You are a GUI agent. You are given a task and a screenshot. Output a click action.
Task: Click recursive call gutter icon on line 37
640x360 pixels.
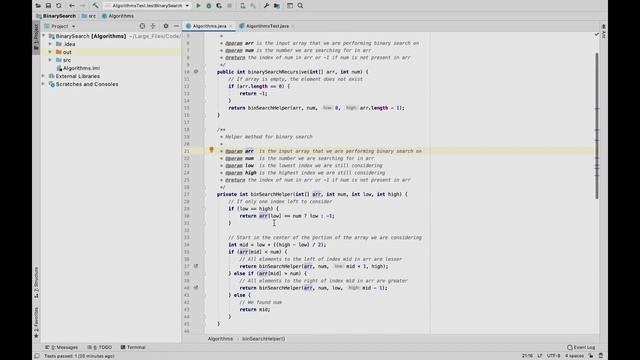click(196, 266)
